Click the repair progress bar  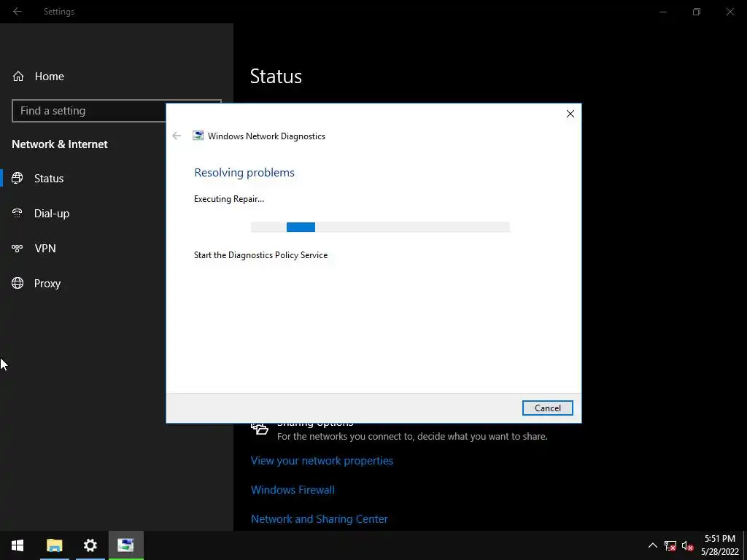click(x=380, y=227)
